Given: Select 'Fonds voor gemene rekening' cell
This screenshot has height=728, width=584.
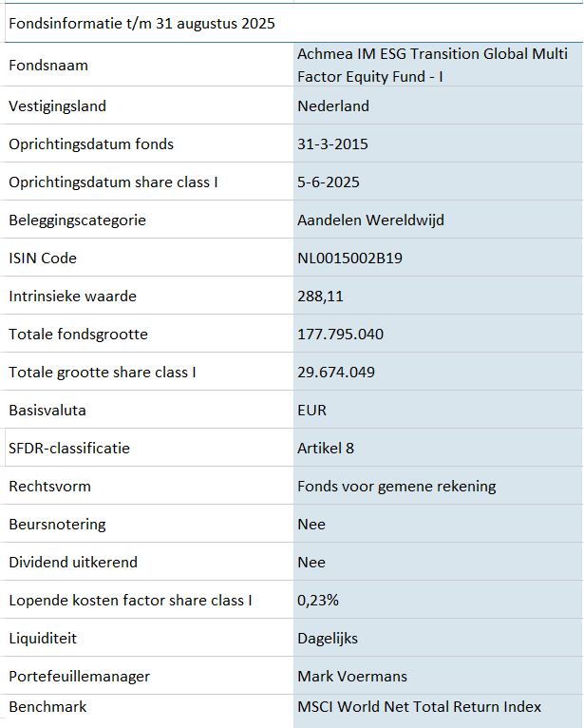Looking at the screenshot, I should [x=396, y=487].
